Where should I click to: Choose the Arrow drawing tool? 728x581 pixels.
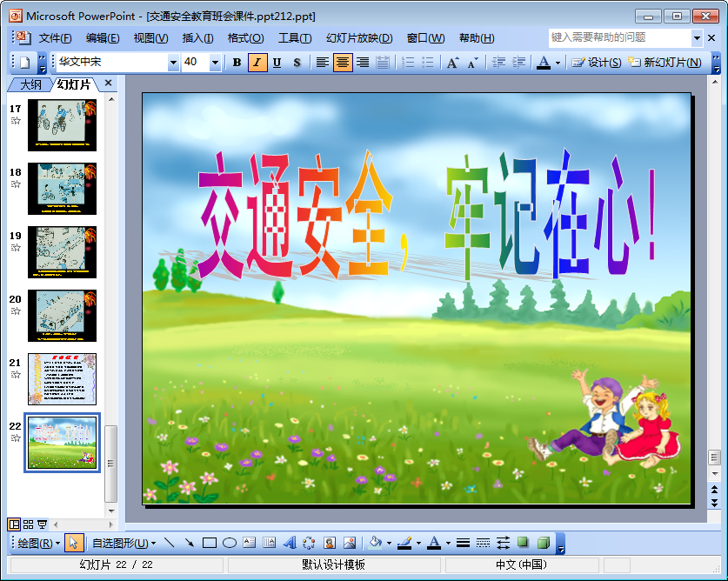[189, 543]
